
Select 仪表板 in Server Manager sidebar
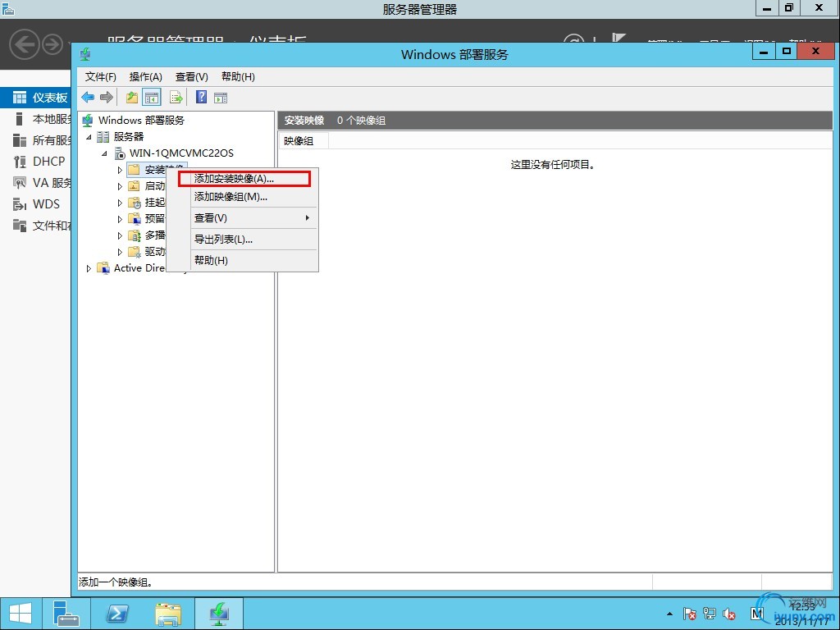[36, 98]
